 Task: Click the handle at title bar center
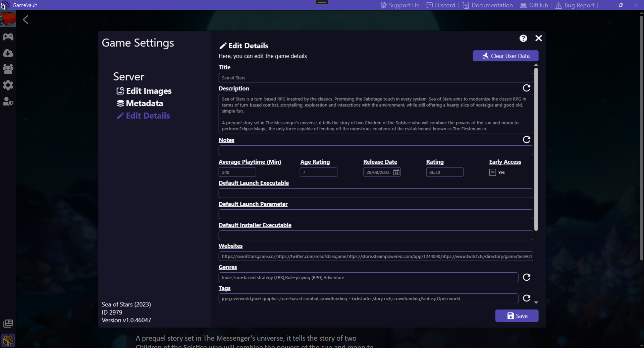click(x=322, y=2)
